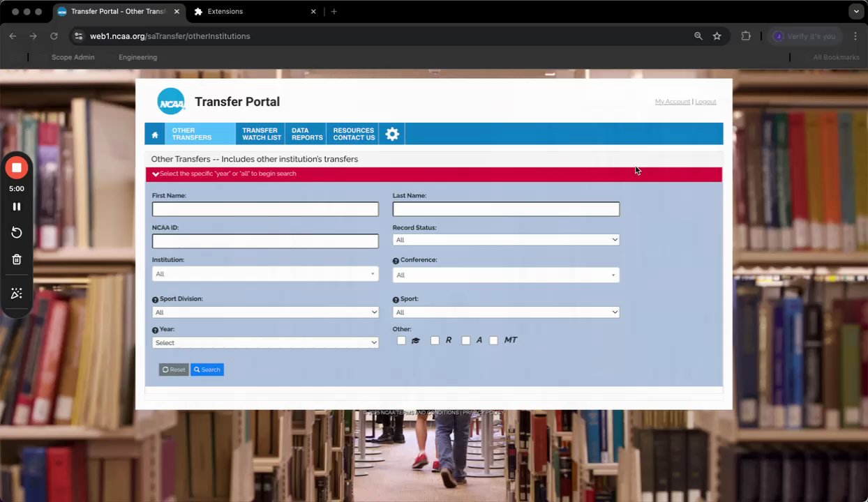Click the Transfer Portal title text

coord(237,102)
